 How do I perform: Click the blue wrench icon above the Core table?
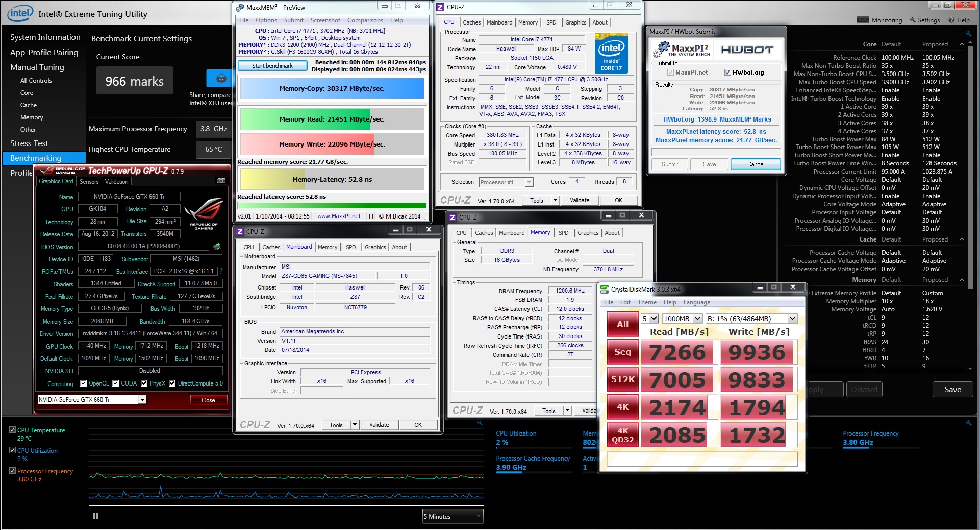pyautogui.click(x=968, y=34)
